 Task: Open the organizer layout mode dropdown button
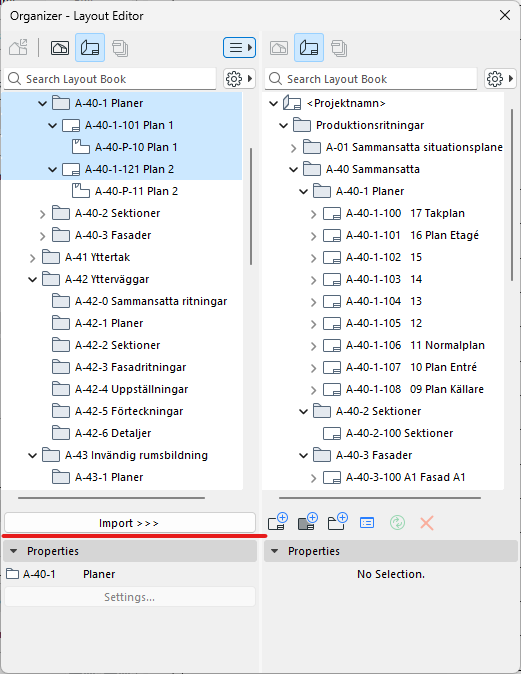pos(239,47)
